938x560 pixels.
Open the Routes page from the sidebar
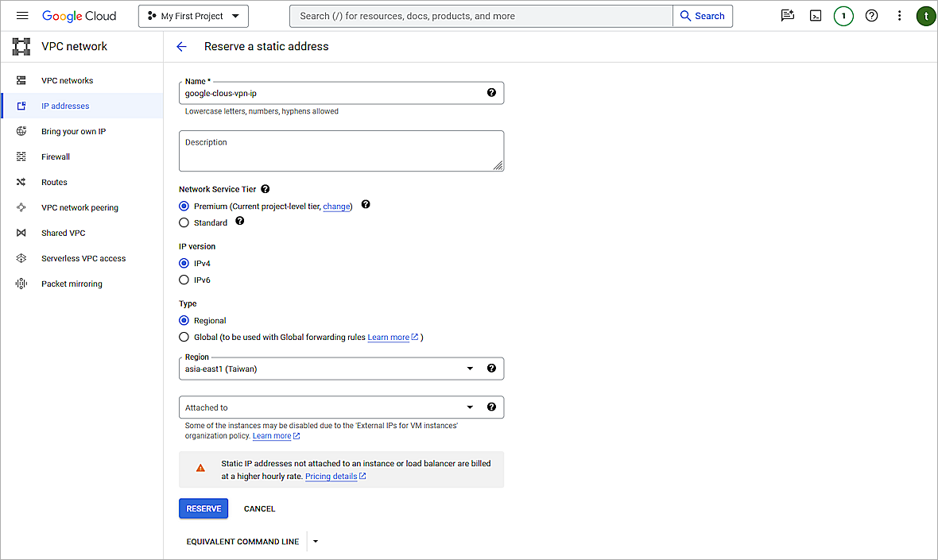tap(54, 182)
